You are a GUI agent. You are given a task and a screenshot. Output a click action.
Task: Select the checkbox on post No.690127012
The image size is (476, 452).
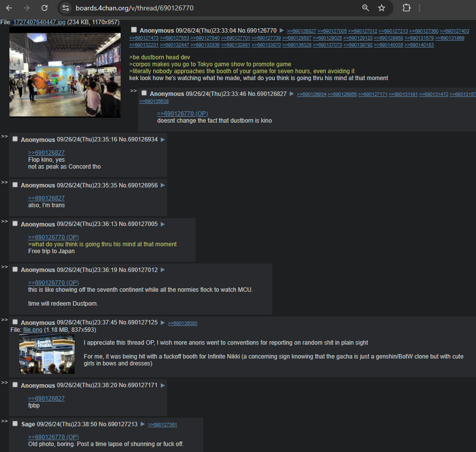tap(15, 269)
